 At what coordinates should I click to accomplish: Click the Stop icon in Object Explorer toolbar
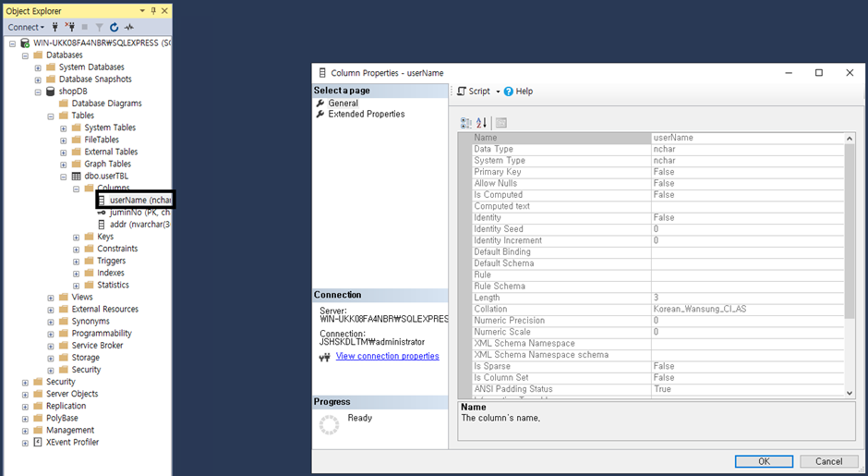coord(85,27)
